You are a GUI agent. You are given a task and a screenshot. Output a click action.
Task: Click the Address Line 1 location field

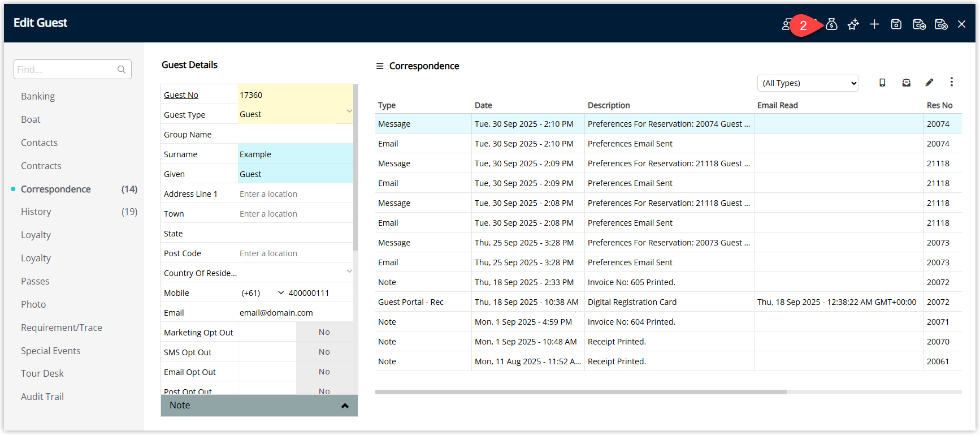pos(296,193)
